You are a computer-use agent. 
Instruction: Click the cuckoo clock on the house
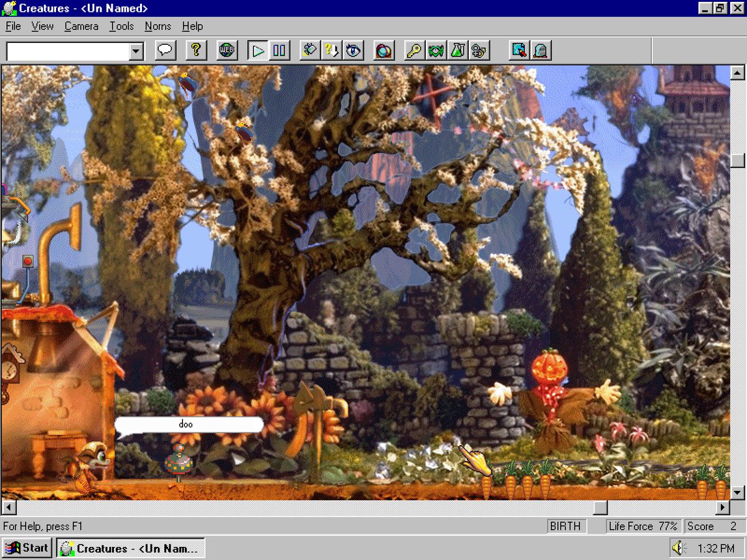coord(9,370)
